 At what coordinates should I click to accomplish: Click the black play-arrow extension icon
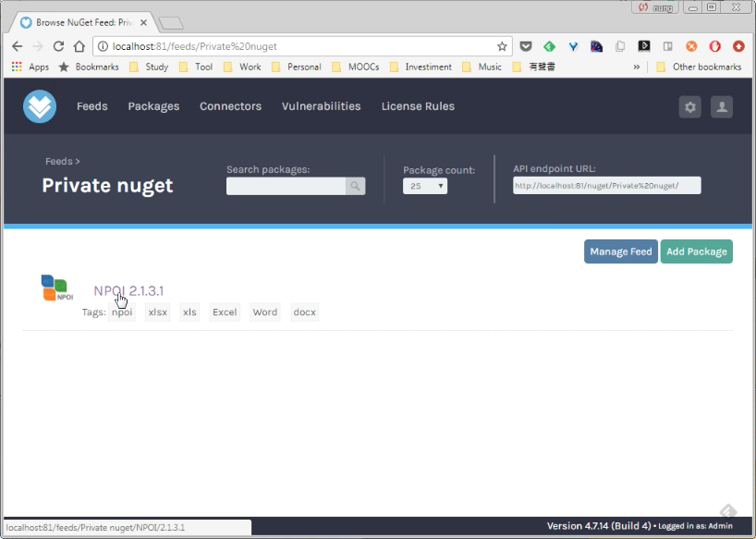point(643,46)
